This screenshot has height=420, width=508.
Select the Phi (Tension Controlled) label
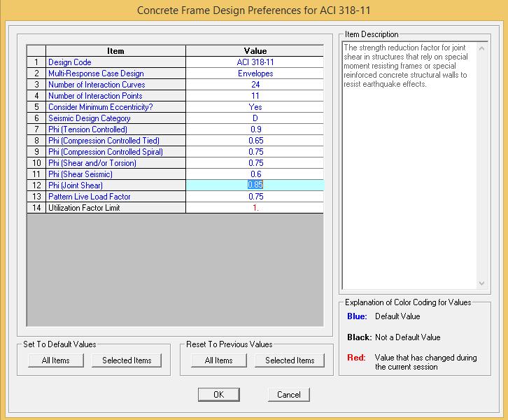point(115,129)
